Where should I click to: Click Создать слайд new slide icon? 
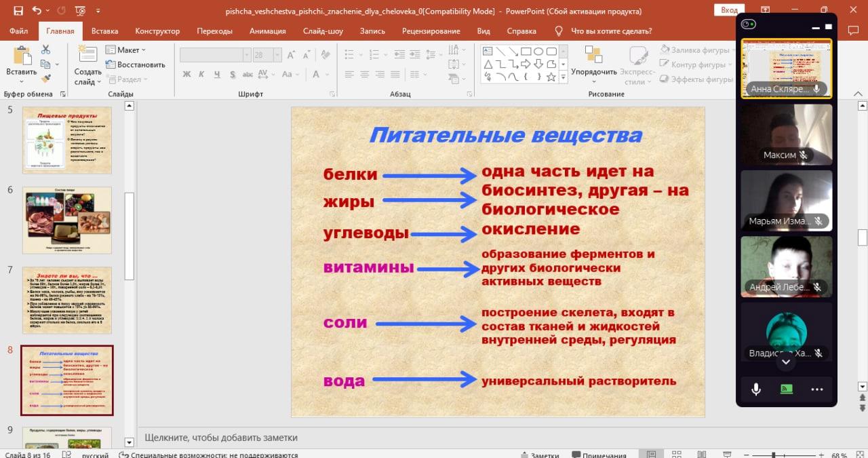87,57
